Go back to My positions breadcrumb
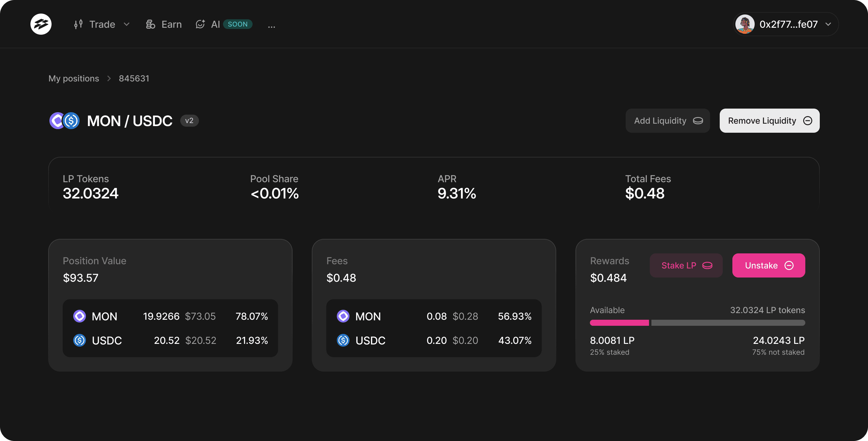The height and width of the screenshot is (441, 868). click(74, 78)
